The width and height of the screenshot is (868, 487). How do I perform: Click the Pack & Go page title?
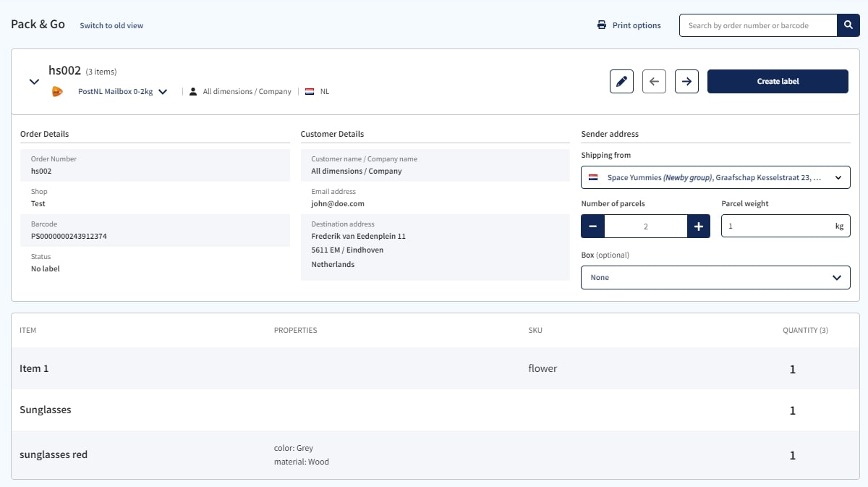(x=38, y=25)
